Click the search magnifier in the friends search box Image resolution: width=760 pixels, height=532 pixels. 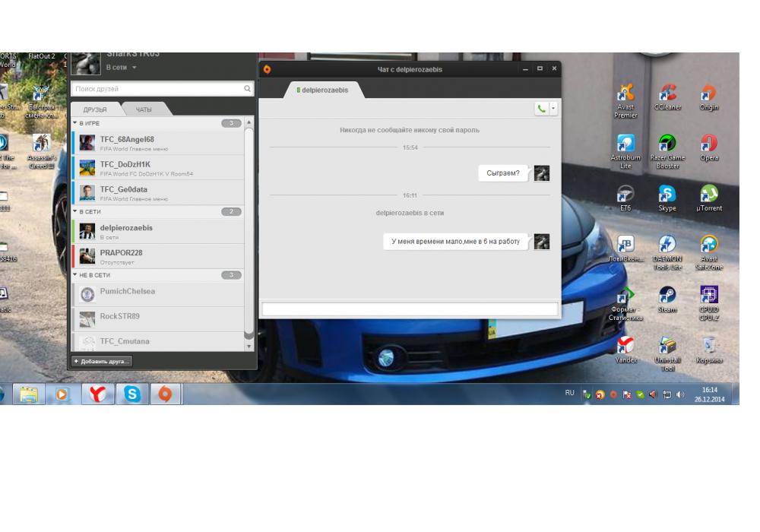248,89
